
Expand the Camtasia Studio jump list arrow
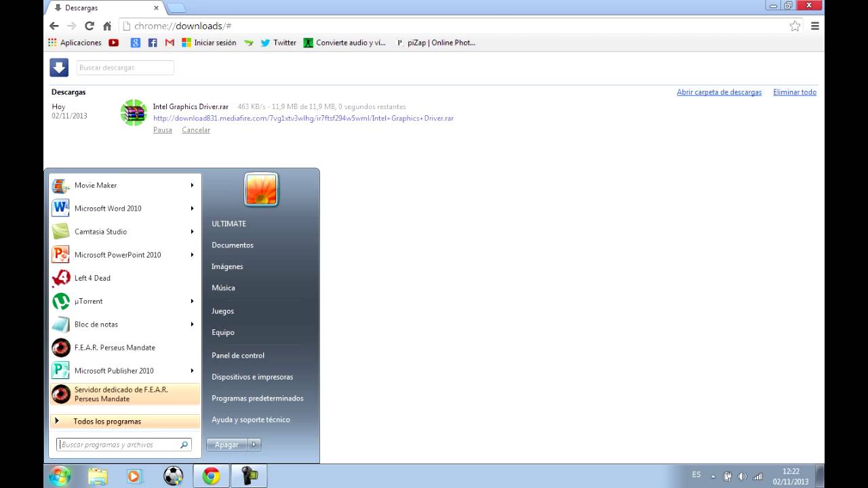(x=192, y=231)
